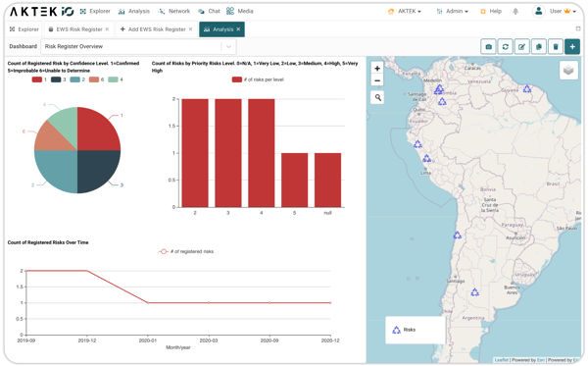Click the Analysis menu chart icon

pos(122,12)
